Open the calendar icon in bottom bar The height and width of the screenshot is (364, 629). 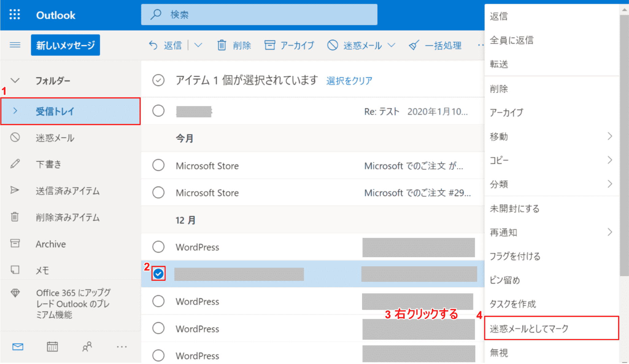[x=52, y=346]
